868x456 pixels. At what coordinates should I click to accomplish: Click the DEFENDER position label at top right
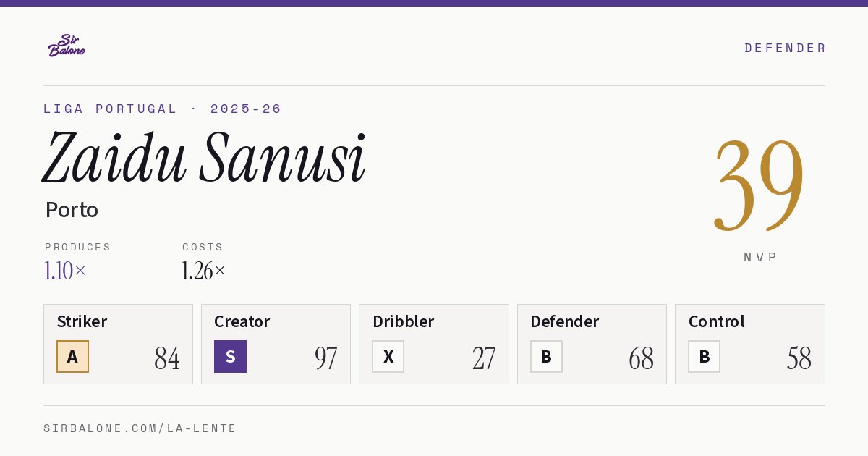785,48
